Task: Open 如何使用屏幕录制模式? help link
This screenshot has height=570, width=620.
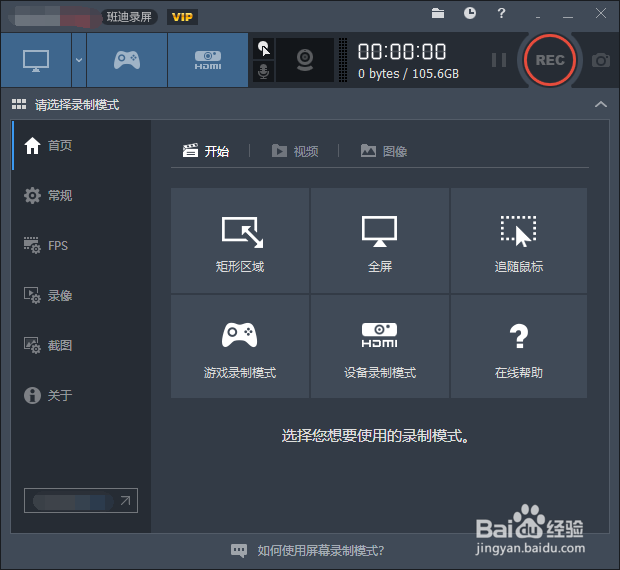Action: click(320, 550)
